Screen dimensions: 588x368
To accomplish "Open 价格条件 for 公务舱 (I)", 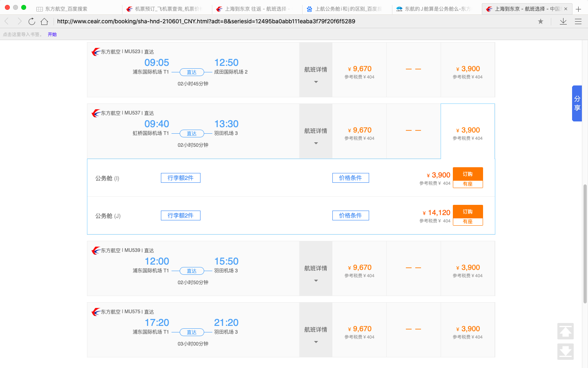I will pyautogui.click(x=350, y=178).
